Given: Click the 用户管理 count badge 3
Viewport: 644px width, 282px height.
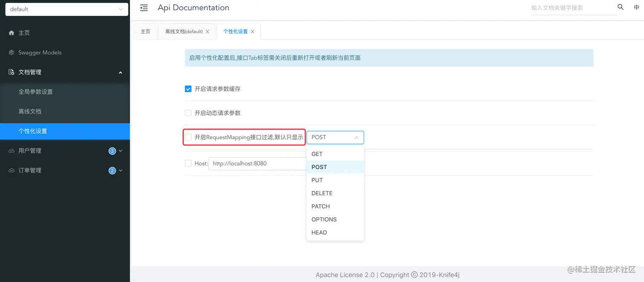Looking at the screenshot, I should (112, 151).
